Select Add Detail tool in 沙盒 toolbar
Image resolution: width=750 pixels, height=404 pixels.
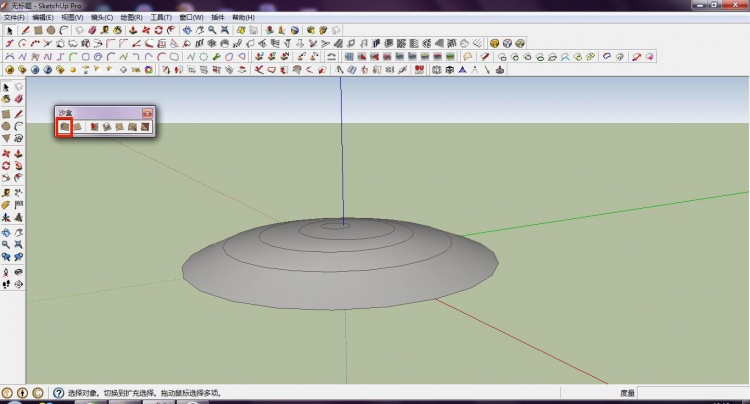click(132, 127)
